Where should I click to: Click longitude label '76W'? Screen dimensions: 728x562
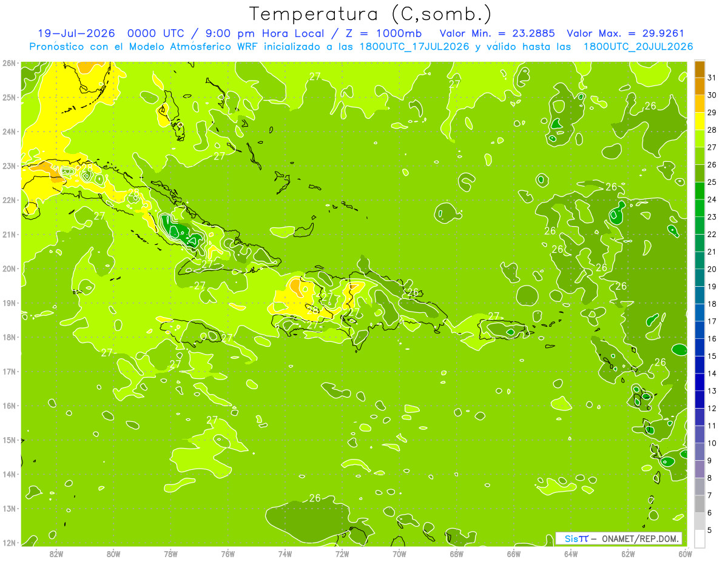tap(228, 554)
